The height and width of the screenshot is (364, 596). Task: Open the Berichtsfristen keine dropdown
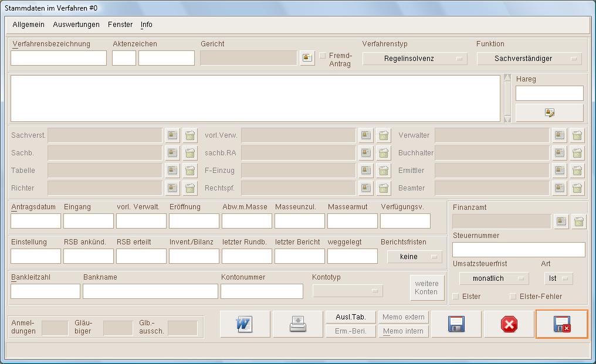point(415,257)
